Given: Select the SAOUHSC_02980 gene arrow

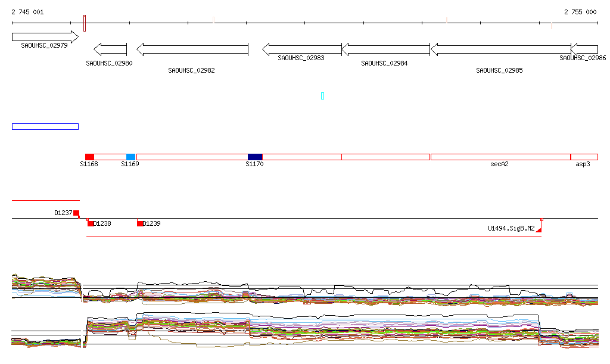Looking at the screenshot, I should (110, 49).
